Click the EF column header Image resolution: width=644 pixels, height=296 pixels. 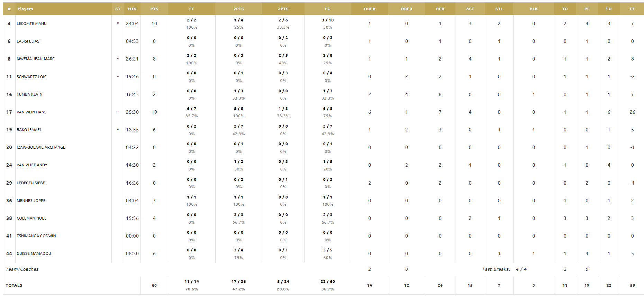[632, 9]
